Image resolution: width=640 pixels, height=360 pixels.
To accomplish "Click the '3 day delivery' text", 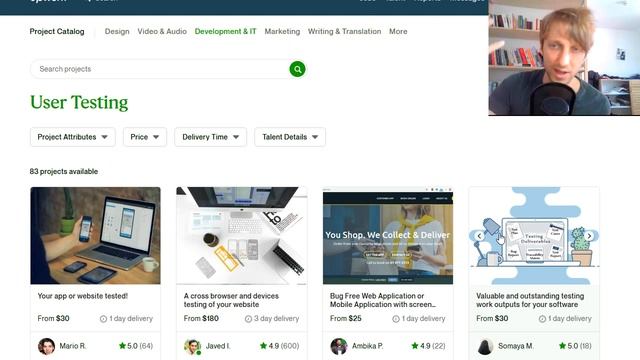I will (276, 318).
